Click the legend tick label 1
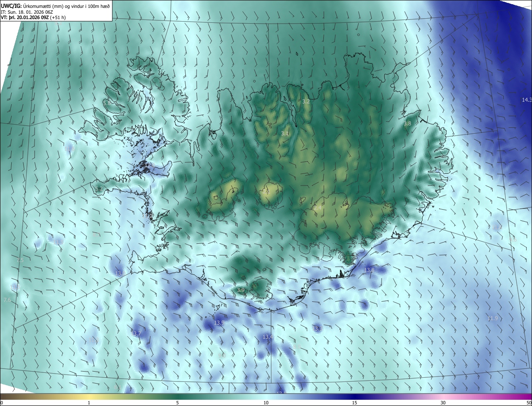Image resolution: width=532 pixels, height=406 pixels. point(89,403)
